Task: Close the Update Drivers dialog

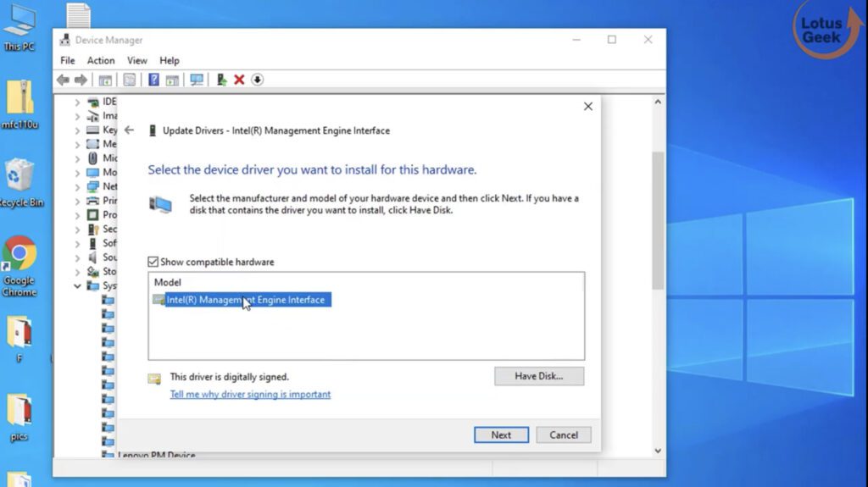Action: 588,106
